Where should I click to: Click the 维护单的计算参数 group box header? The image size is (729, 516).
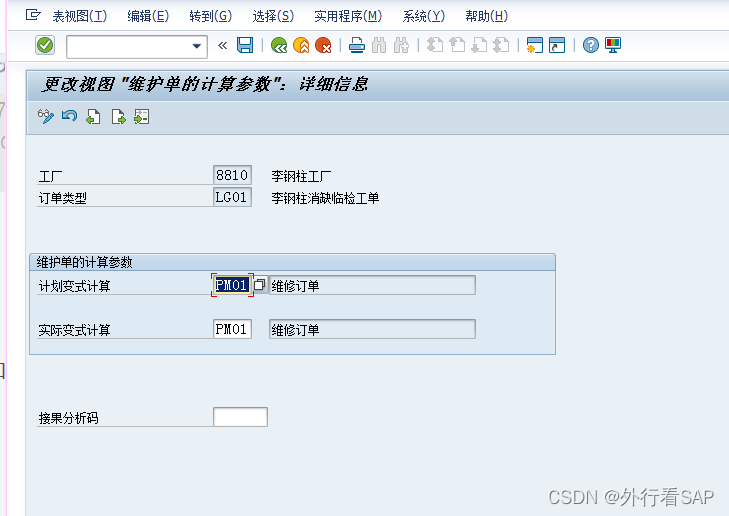click(292, 262)
